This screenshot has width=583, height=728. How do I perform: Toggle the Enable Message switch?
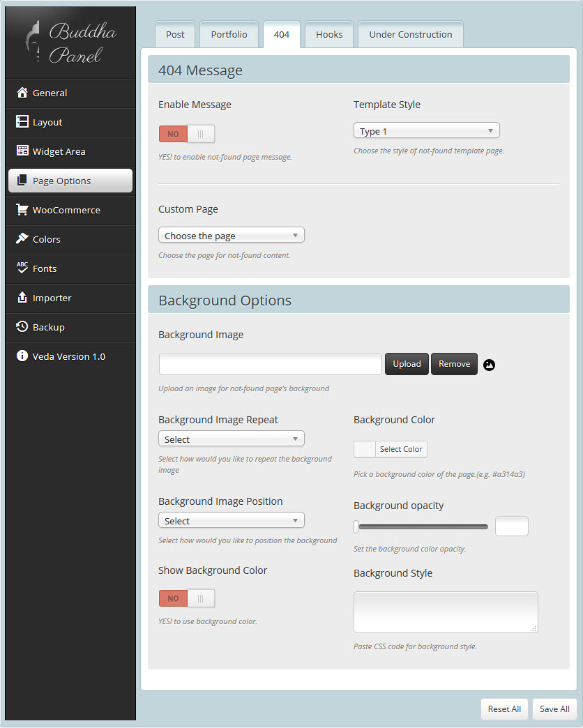pyautogui.click(x=187, y=134)
